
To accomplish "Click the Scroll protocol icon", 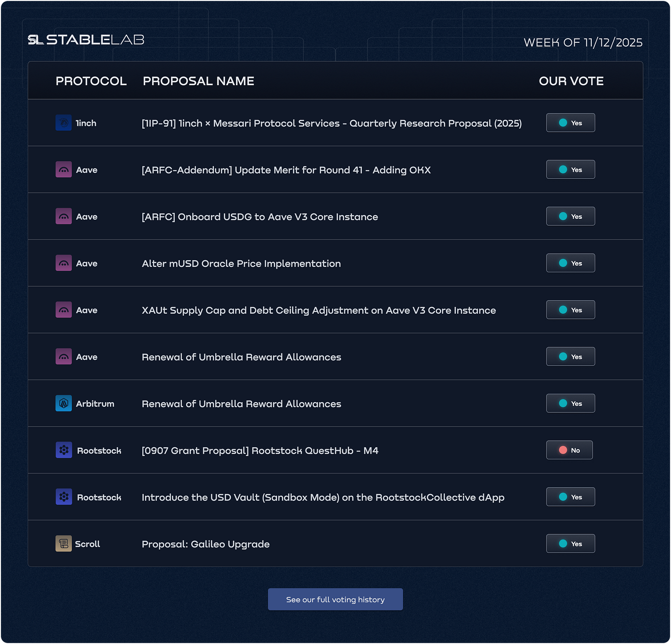I will 64,544.
